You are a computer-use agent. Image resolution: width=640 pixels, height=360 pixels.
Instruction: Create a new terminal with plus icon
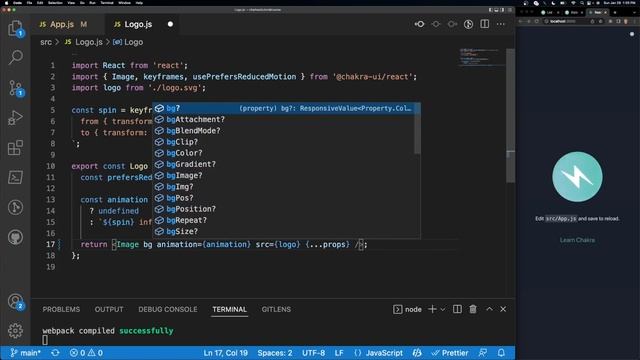[x=432, y=309]
